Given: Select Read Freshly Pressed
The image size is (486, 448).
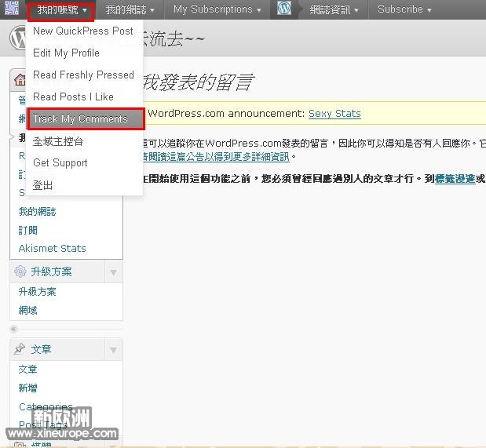Looking at the screenshot, I should 84,75.
